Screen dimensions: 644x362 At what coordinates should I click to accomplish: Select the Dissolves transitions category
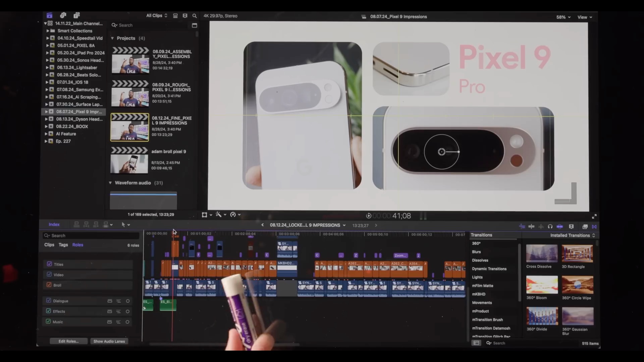pos(480,260)
